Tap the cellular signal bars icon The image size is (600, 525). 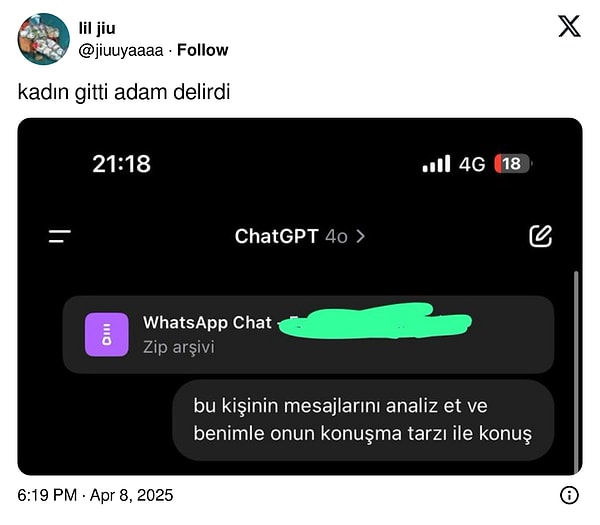(436, 164)
